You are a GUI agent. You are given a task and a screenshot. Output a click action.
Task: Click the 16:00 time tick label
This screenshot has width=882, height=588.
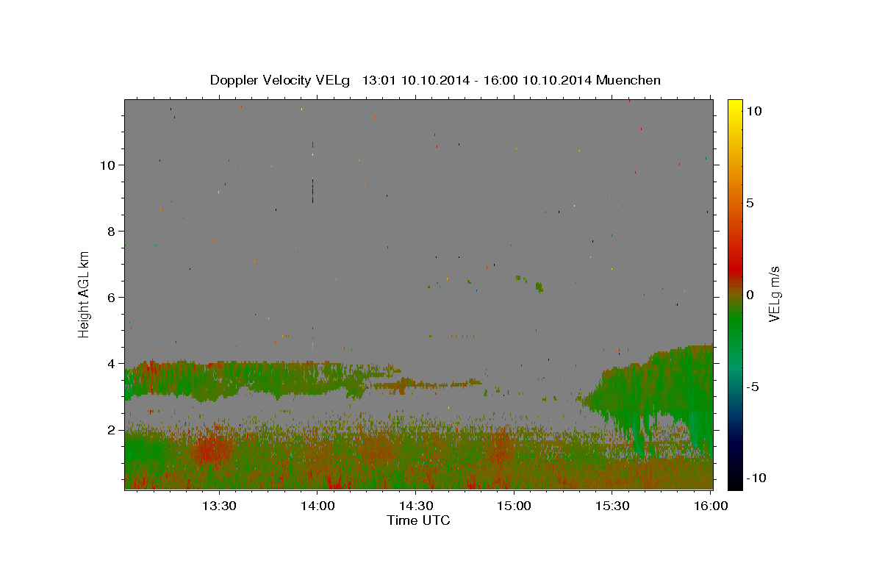pyautogui.click(x=710, y=506)
